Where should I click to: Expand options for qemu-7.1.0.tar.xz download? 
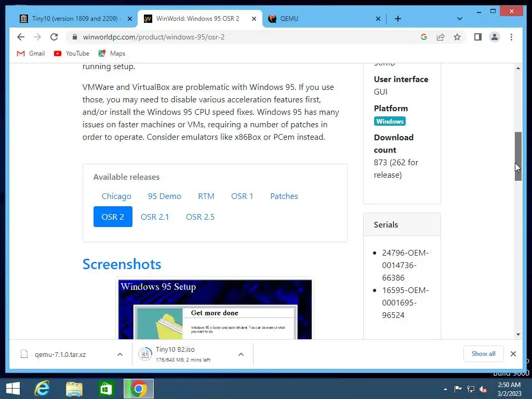coord(120,354)
